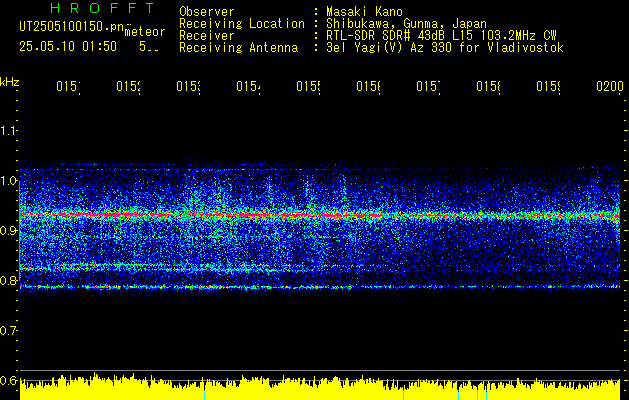Click time marker 0152
The height and width of the screenshot is (400, 629).
[x=128, y=86]
